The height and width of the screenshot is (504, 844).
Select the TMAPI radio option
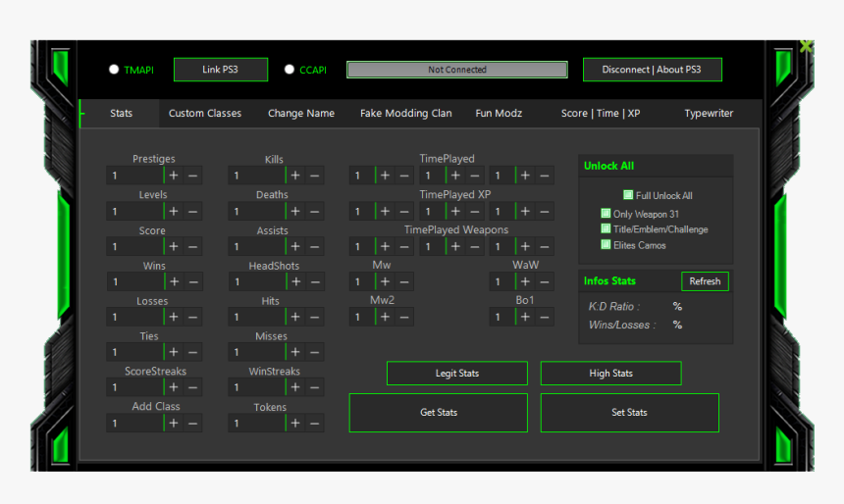[114, 70]
